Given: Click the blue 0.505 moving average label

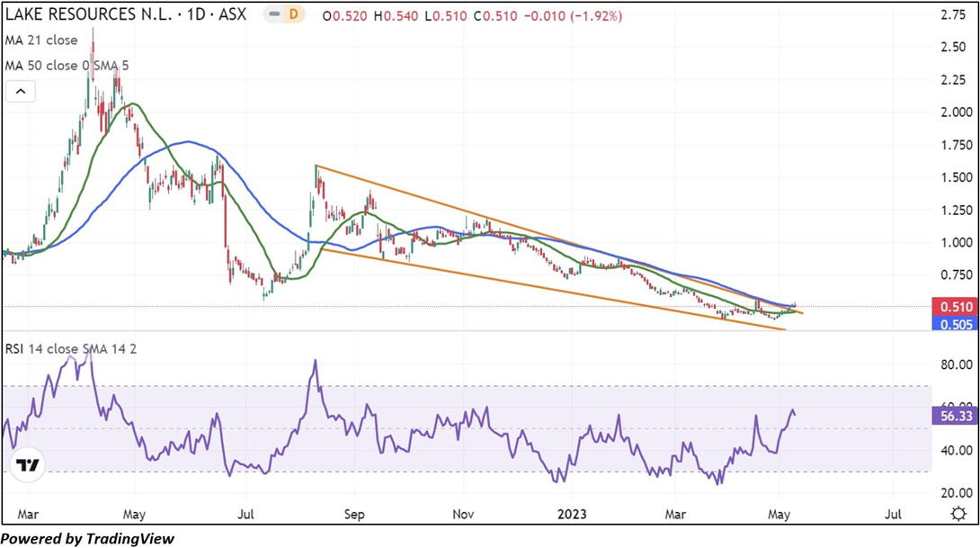Looking at the screenshot, I should [954, 324].
